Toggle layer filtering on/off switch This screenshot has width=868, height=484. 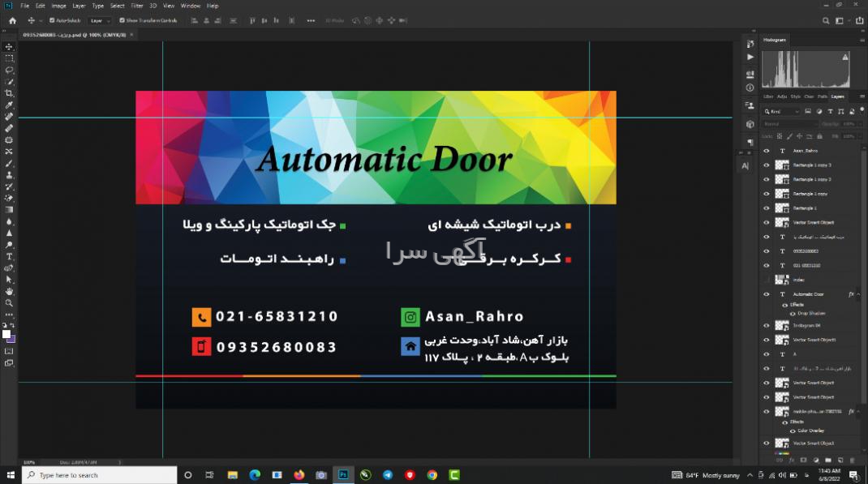click(x=862, y=110)
